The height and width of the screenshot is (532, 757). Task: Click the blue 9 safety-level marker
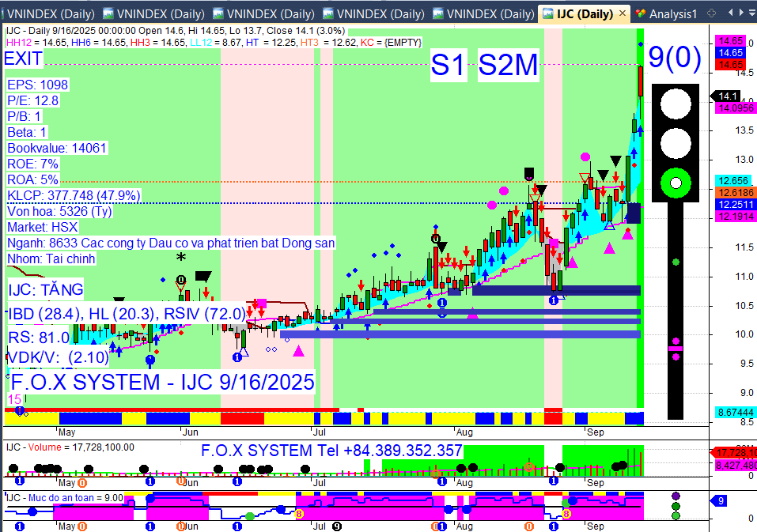(x=719, y=501)
